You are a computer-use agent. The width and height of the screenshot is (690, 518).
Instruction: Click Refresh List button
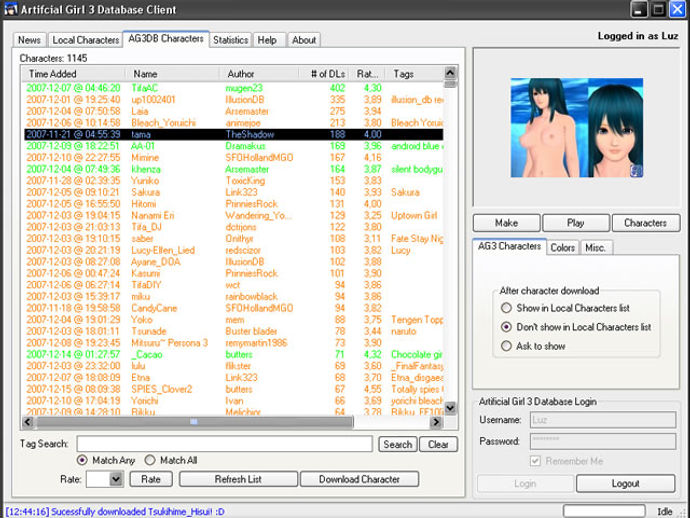pyautogui.click(x=238, y=479)
